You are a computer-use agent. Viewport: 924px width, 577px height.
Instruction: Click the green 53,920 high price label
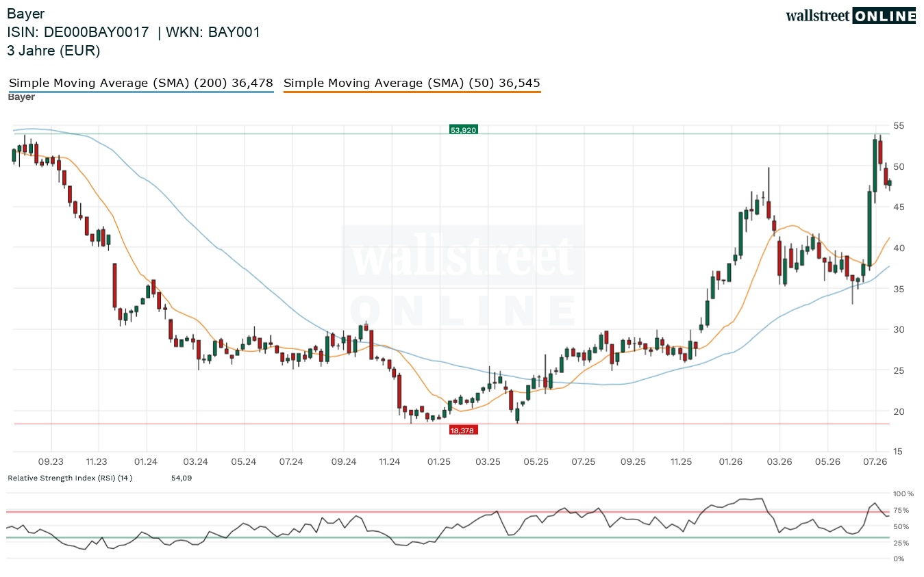click(x=463, y=129)
